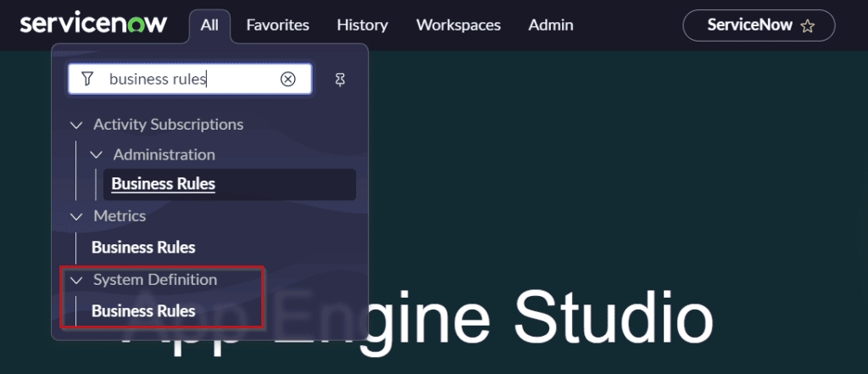Open the Favorites menu
Image resolution: width=868 pixels, height=374 pixels.
point(278,25)
